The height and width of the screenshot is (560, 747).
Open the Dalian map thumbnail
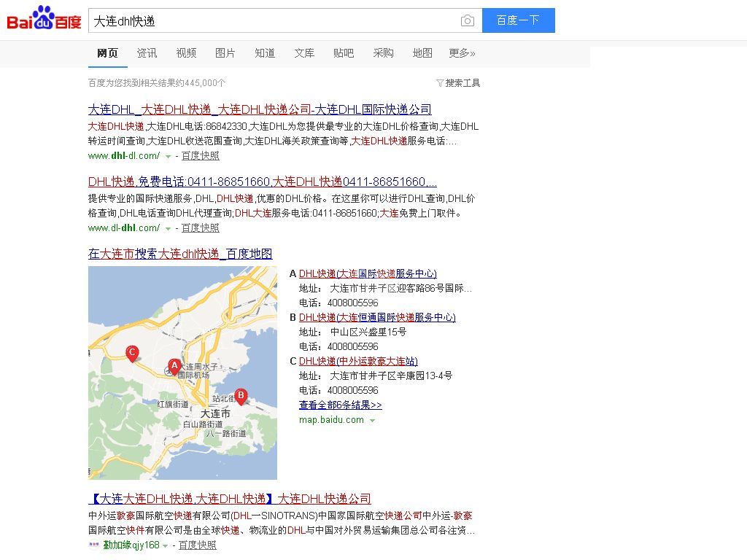(182, 373)
